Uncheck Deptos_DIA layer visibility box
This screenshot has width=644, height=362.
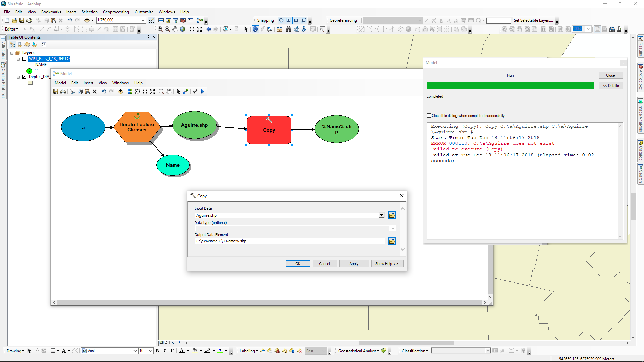point(24,77)
